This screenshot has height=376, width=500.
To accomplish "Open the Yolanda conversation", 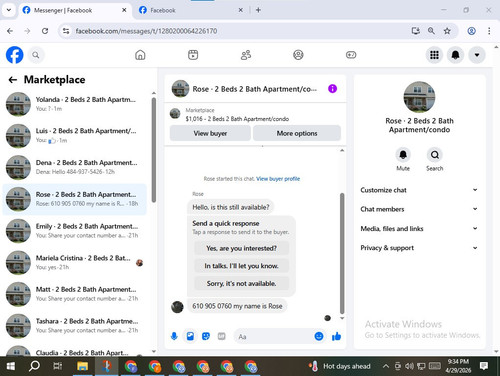I will (x=75, y=104).
